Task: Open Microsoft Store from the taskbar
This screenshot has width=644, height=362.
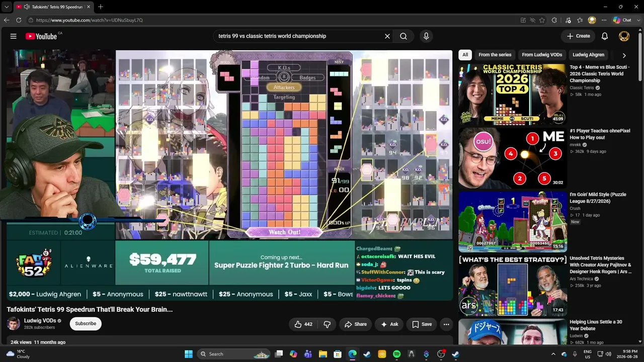Action: [338, 354]
